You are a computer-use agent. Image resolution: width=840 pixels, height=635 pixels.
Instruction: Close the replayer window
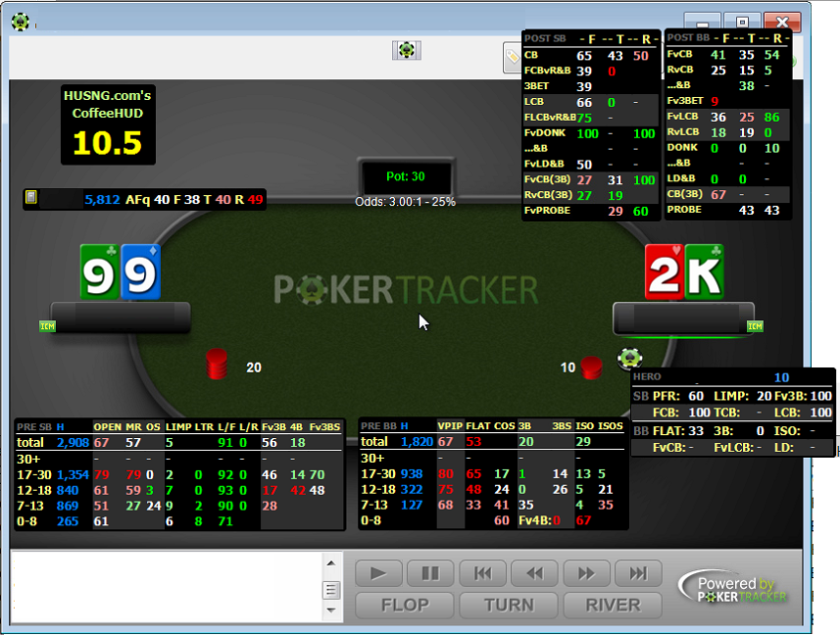pyautogui.click(x=782, y=23)
